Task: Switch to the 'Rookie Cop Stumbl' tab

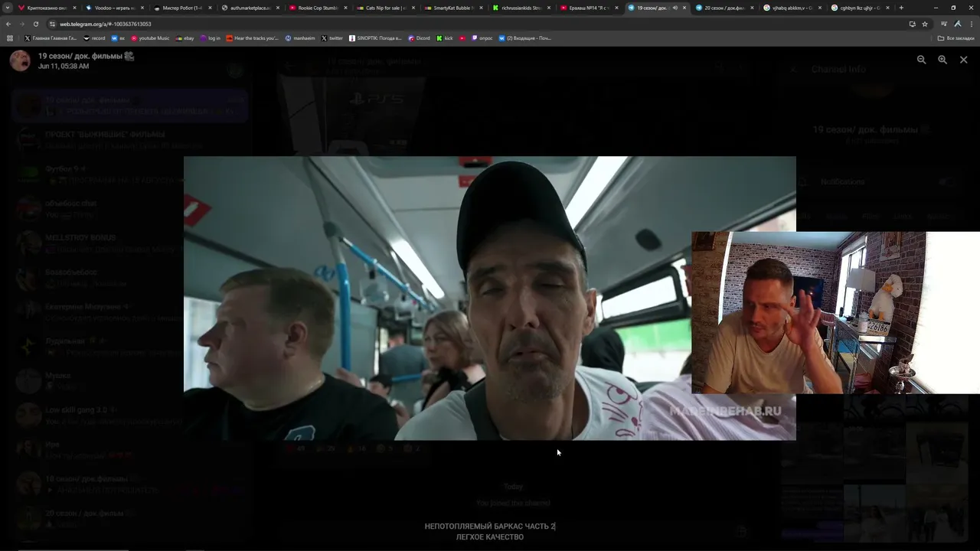Action: 318,8
